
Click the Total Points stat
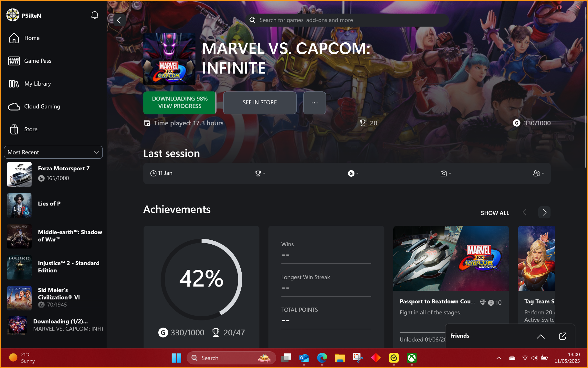tap(326, 315)
